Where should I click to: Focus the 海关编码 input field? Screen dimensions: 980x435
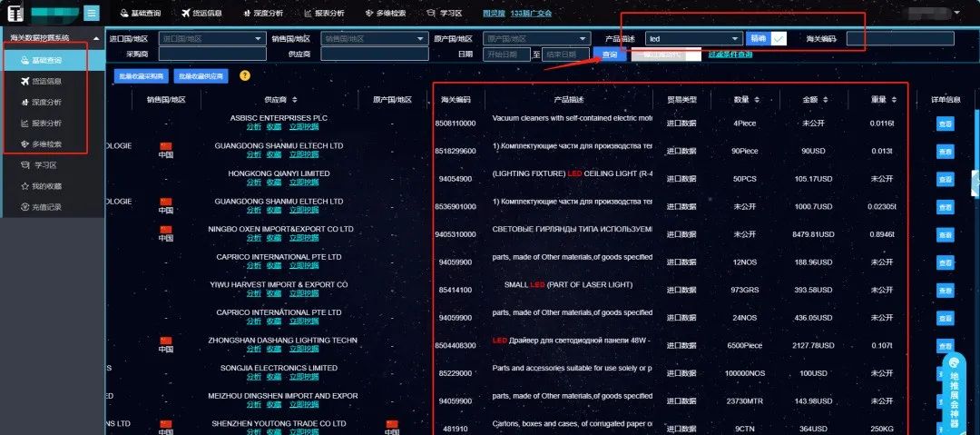(x=901, y=39)
